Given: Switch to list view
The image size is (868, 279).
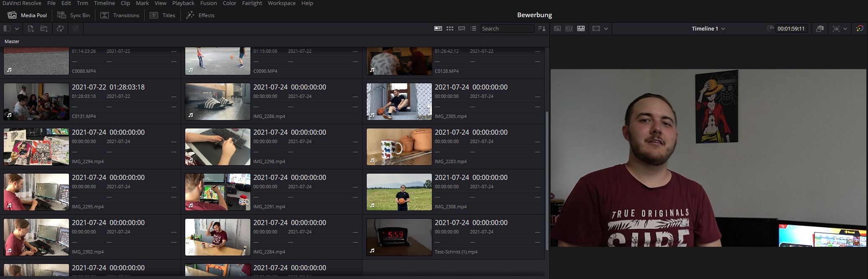Looking at the screenshot, I should click(473, 28).
